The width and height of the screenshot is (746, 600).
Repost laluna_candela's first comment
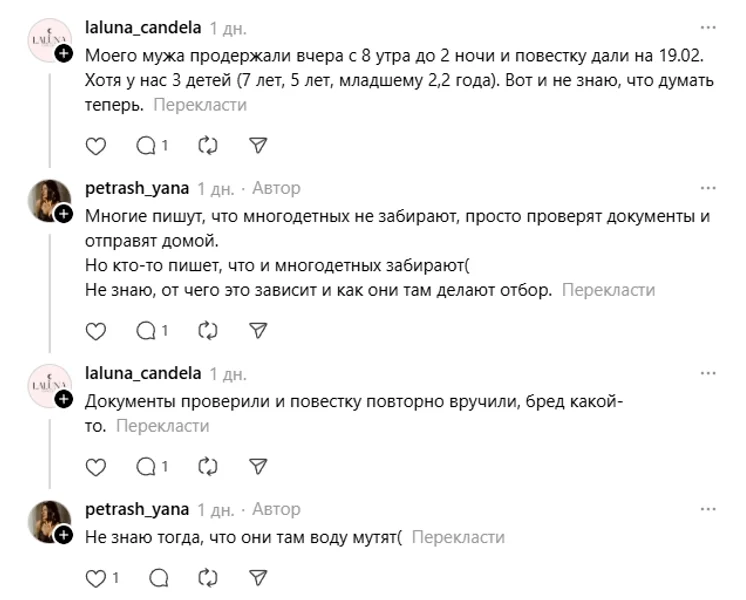coord(208,146)
